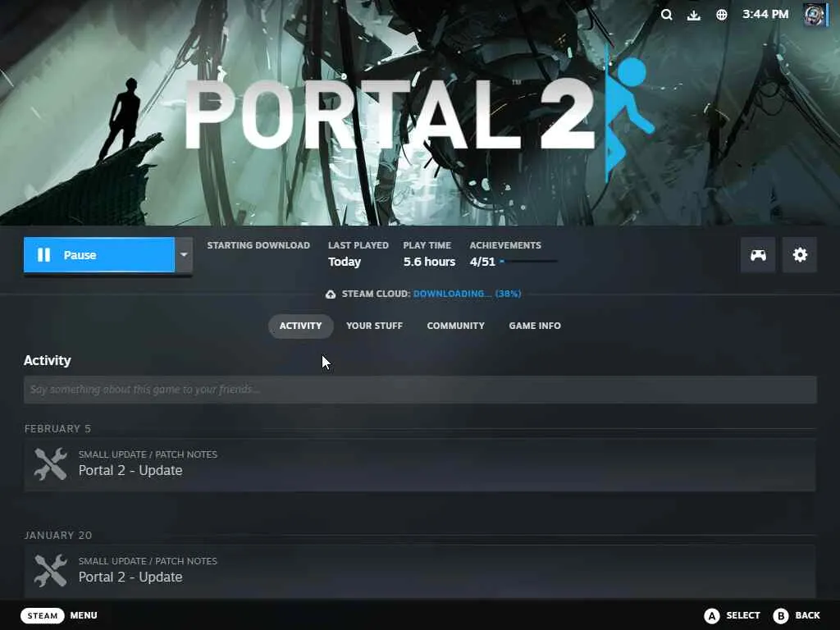The image size is (840, 630).
Task: Click the Steam Cloud downloading 38% status
Action: pyautogui.click(x=467, y=294)
